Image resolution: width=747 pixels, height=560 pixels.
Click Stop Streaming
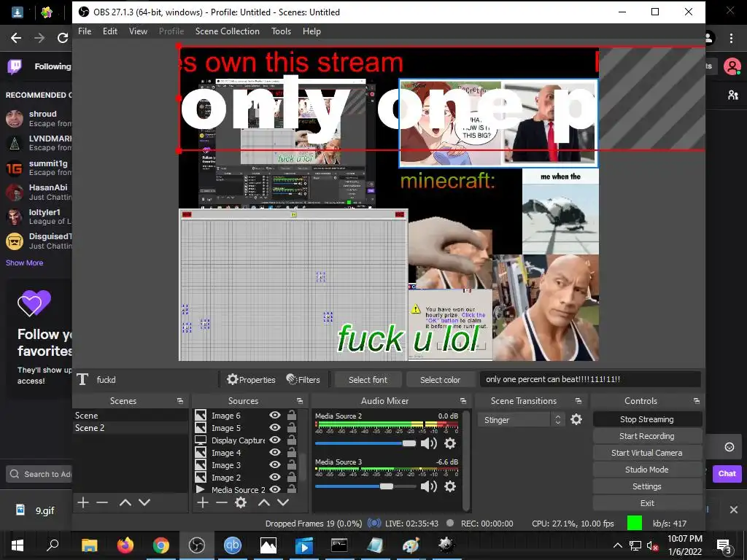pos(647,419)
